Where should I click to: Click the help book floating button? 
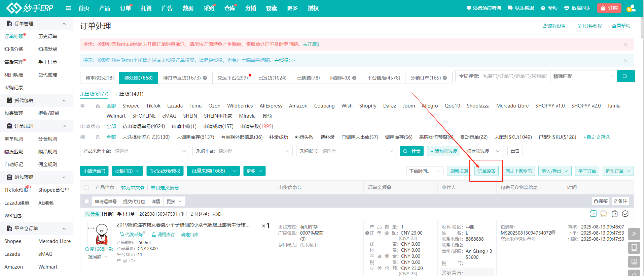[x=634, y=262]
